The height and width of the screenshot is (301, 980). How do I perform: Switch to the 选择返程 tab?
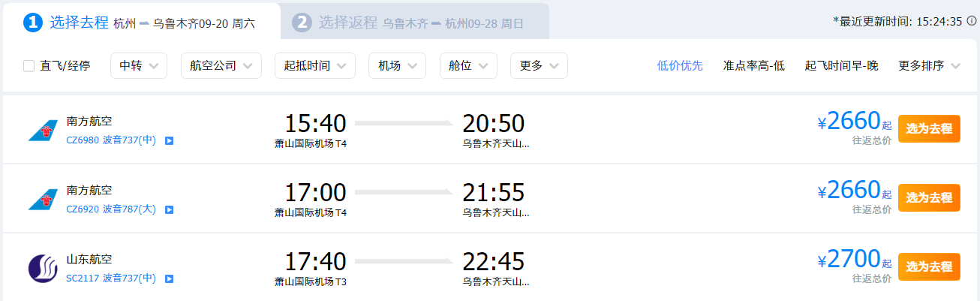tap(415, 23)
